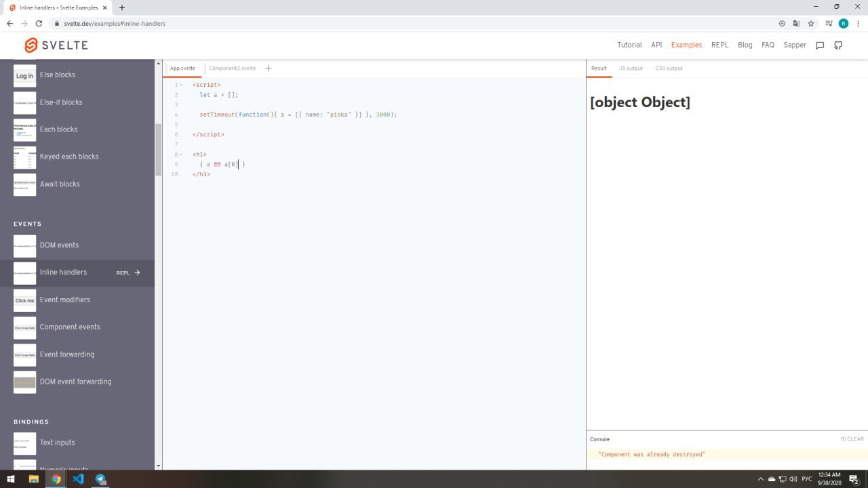The height and width of the screenshot is (488, 868).
Task: Select the CSS output tab
Action: [x=669, y=68]
